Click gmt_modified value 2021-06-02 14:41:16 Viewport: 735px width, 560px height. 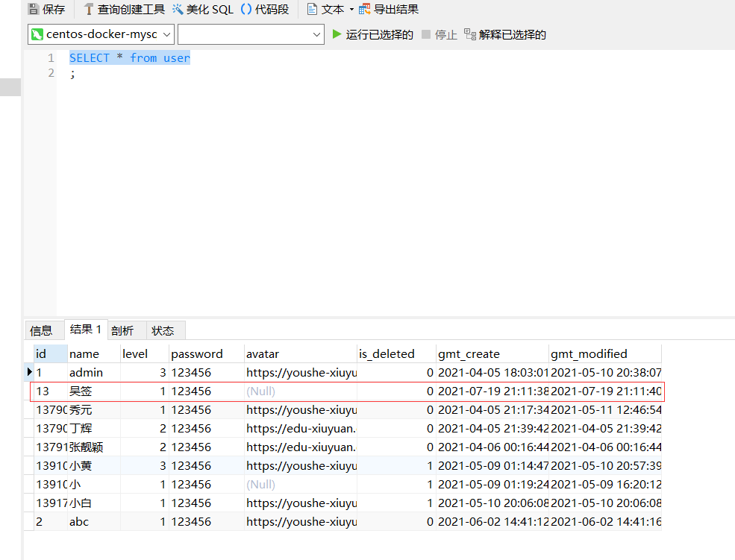tap(605, 522)
